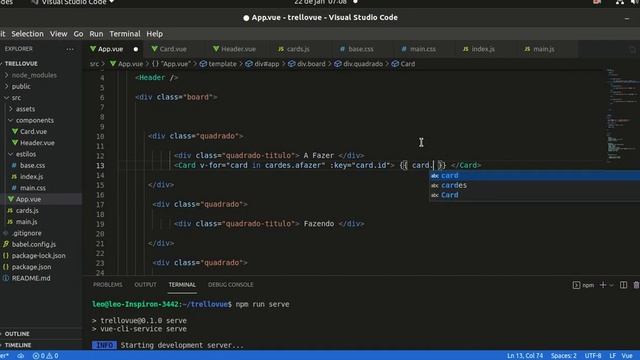
Task: Select the TERMINAL panel tab
Action: [x=182, y=285]
